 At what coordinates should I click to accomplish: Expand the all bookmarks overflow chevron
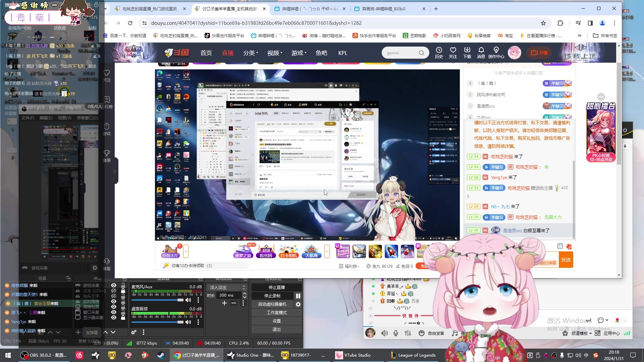click(579, 36)
